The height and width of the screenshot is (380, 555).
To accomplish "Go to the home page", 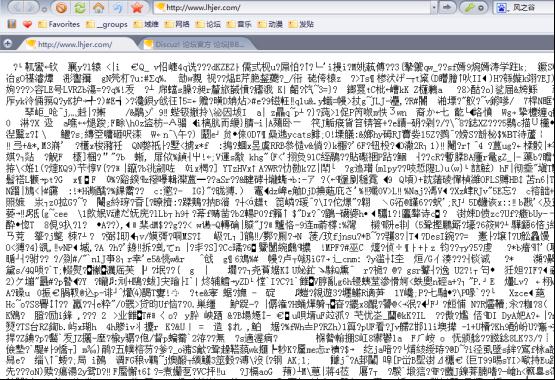I will tap(98, 7).
